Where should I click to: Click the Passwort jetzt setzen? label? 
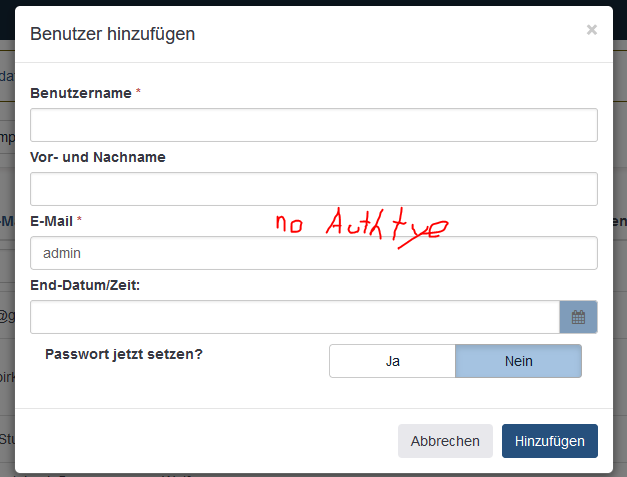[x=124, y=354]
